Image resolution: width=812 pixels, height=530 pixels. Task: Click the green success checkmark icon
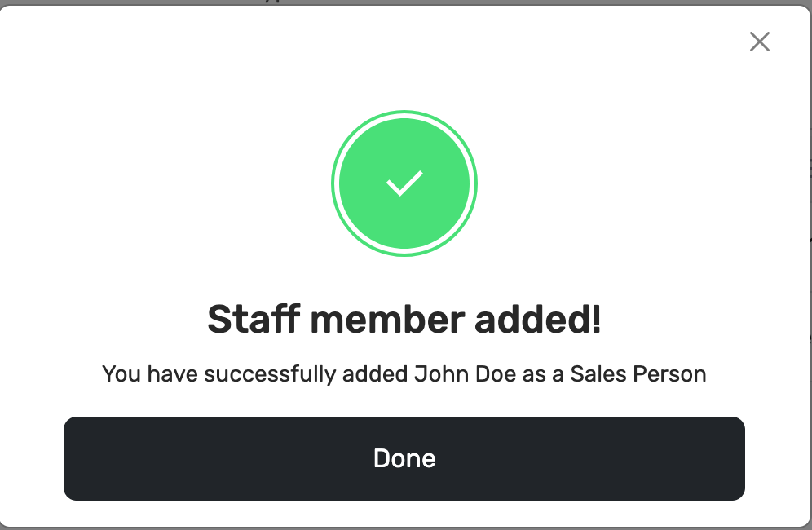coord(404,183)
